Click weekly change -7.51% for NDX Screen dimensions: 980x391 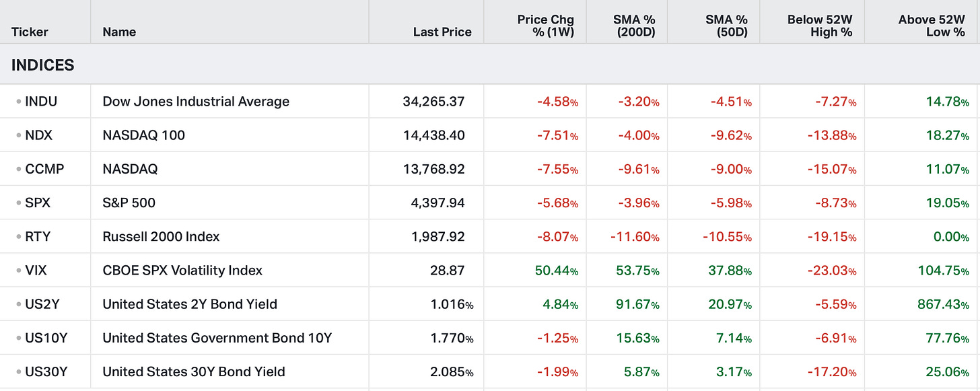pos(557,135)
